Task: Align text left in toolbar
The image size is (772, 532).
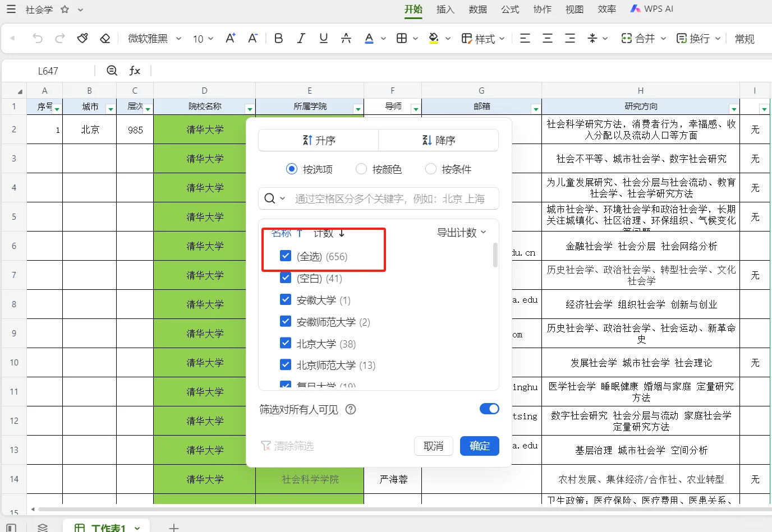Action: point(525,38)
